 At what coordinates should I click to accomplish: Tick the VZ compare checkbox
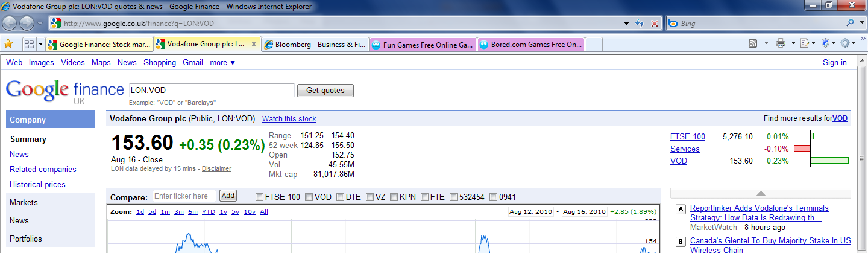(x=370, y=197)
